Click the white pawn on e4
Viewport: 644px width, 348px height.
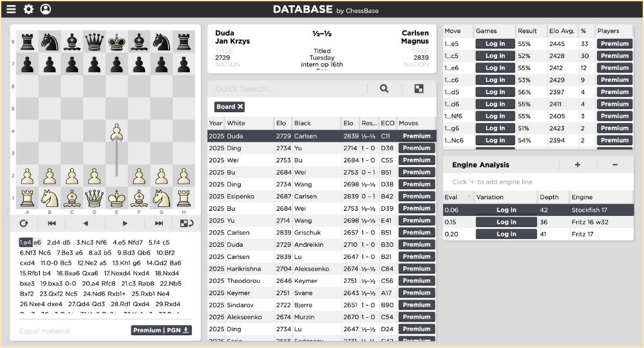(117, 131)
